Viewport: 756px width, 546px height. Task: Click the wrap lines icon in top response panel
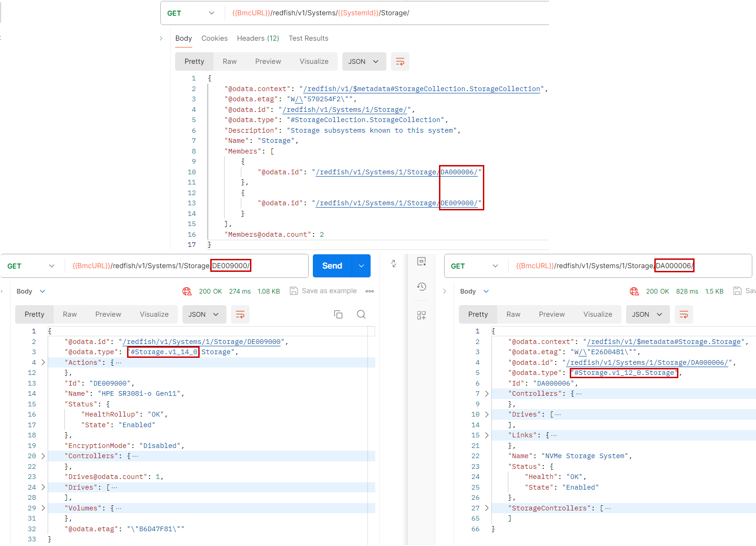click(x=400, y=61)
